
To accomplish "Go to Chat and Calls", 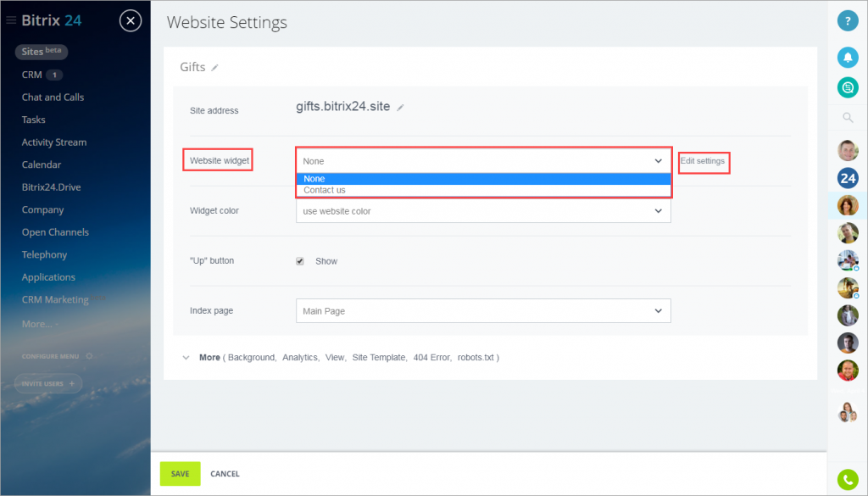I will [53, 97].
